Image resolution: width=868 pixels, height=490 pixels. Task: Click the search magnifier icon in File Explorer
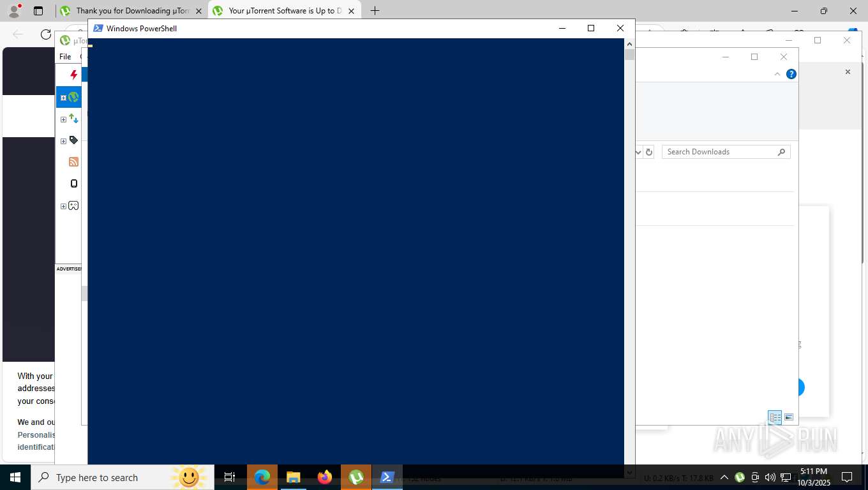781,152
